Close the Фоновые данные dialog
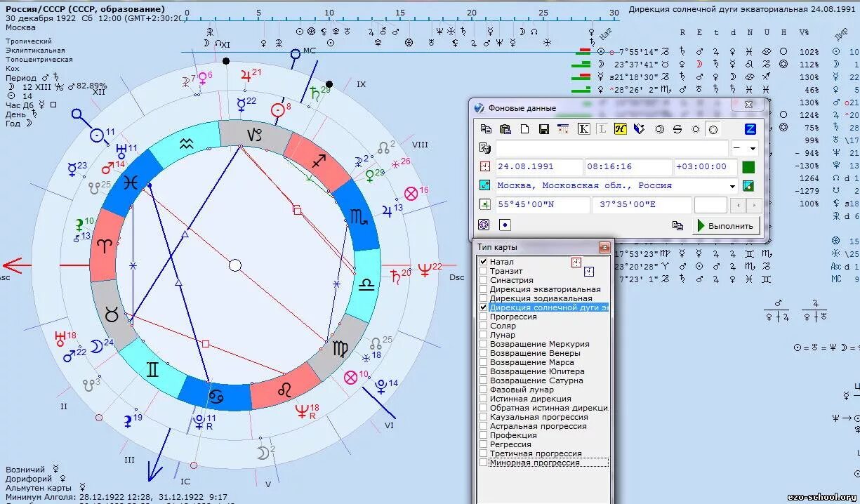 pos(748,105)
